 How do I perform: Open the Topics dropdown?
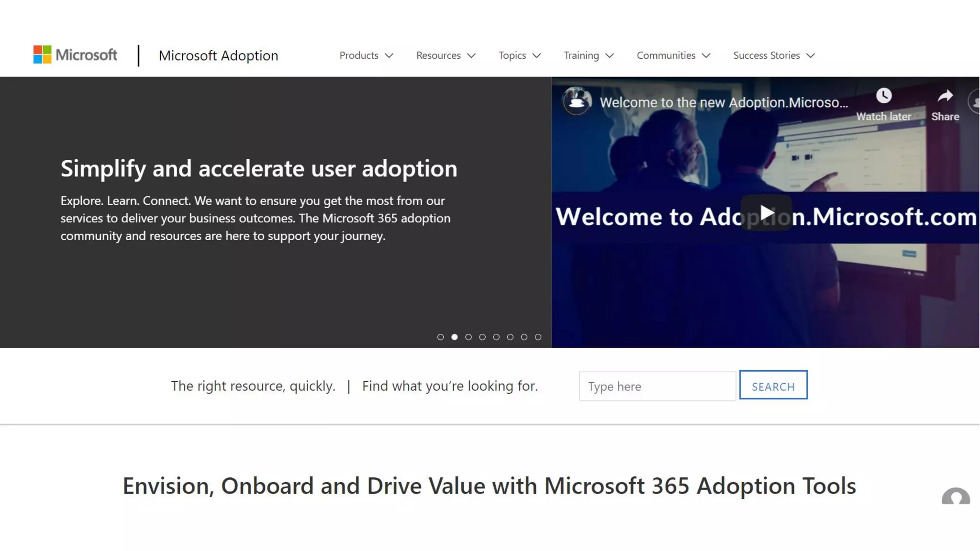pyautogui.click(x=519, y=55)
